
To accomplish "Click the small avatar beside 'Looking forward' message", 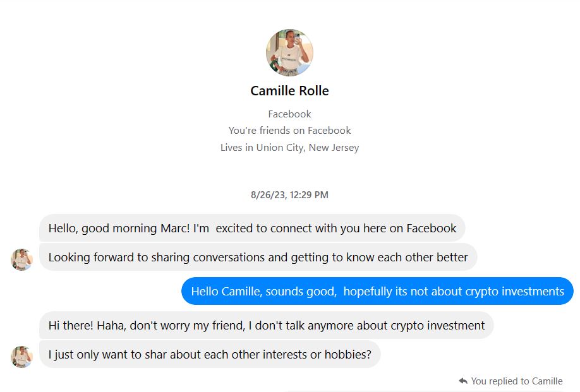I will tap(21, 259).
